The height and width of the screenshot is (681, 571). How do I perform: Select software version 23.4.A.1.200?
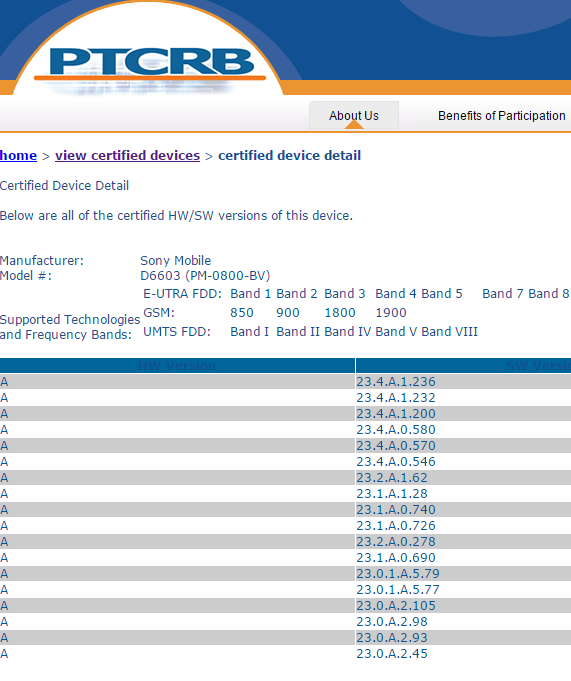tap(396, 413)
